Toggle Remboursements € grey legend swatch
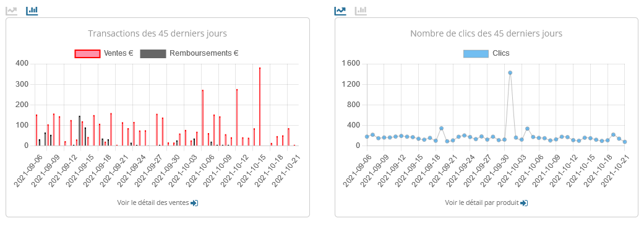The width and height of the screenshot is (644, 226). [x=153, y=53]
